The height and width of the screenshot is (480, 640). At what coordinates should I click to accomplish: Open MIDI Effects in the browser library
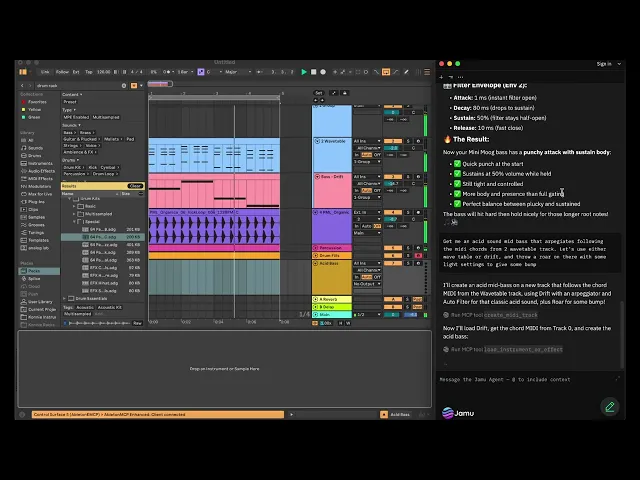pyautogui.click(x=40, y=178)
